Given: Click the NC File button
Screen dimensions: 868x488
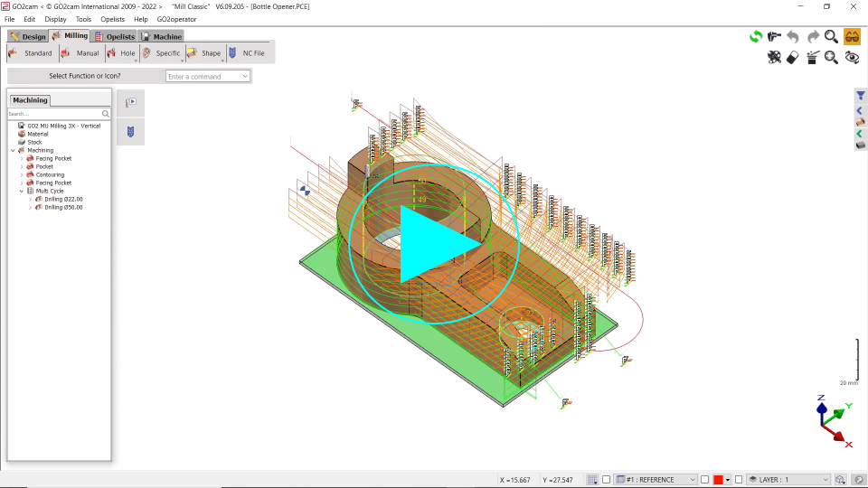Looking at the screenshot, I should click(246, 53).
